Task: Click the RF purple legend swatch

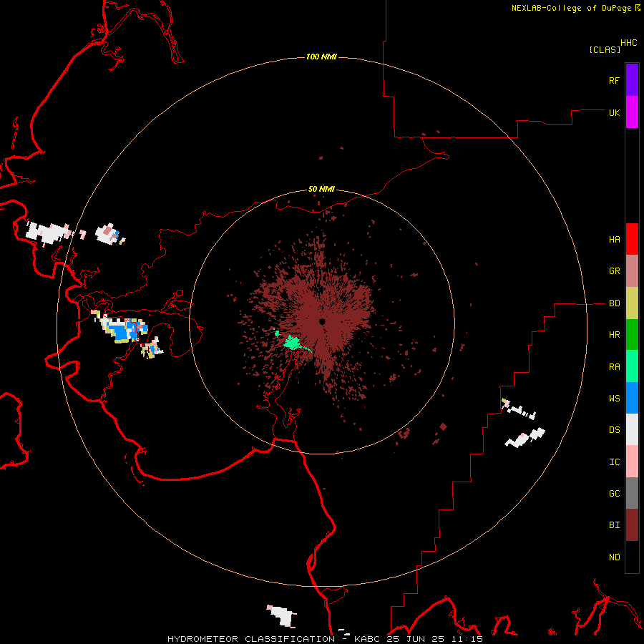Action: click(632, 80)
